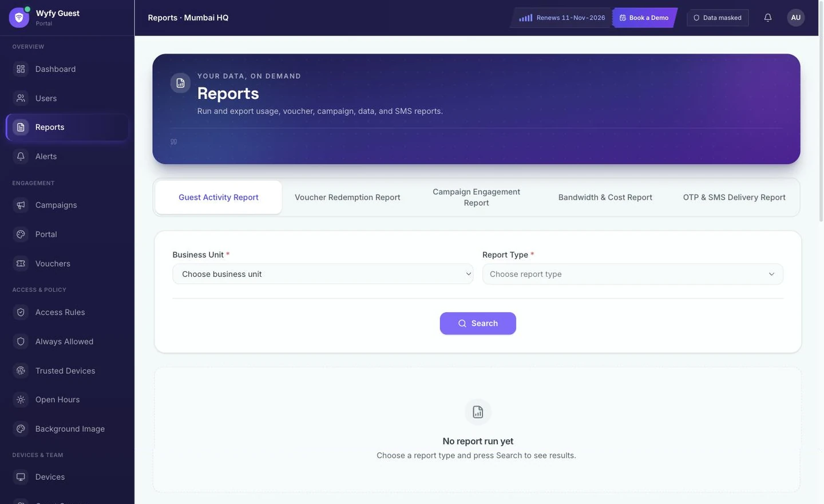Click Renews 11-Nov-2026 badge
The height and width of the screenshot is (504, 824).
pyautogui.click(x=562, y=18)
